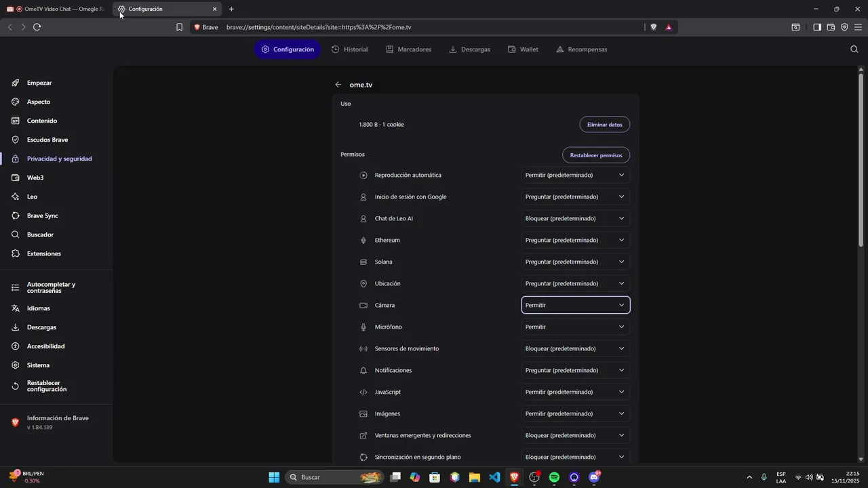Screen dimensions: 868x488
Task: Open Descargas in the left sidebar
Action: 41,327
